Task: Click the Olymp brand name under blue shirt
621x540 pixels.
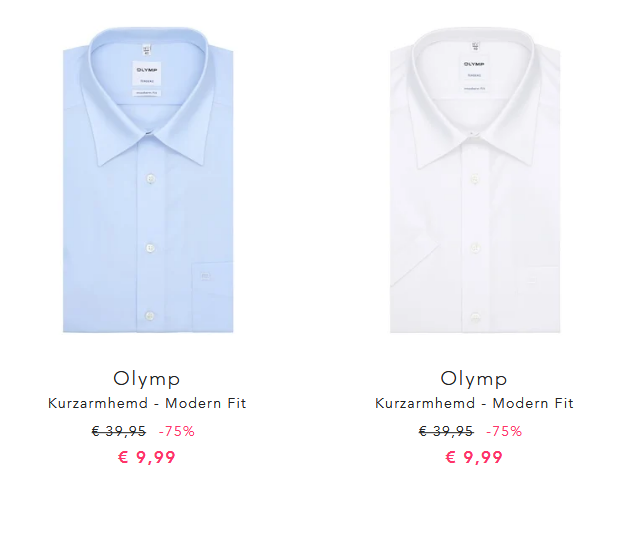Action: (147, 379)
